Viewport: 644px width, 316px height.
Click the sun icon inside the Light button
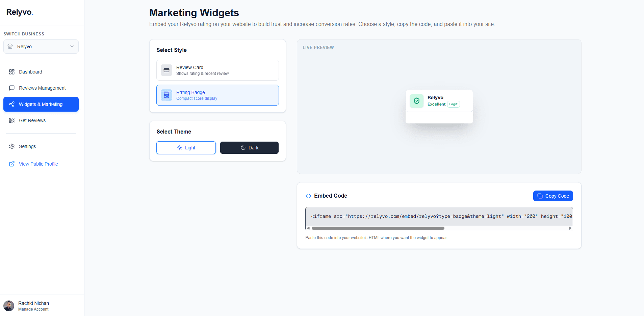[179, 147]
